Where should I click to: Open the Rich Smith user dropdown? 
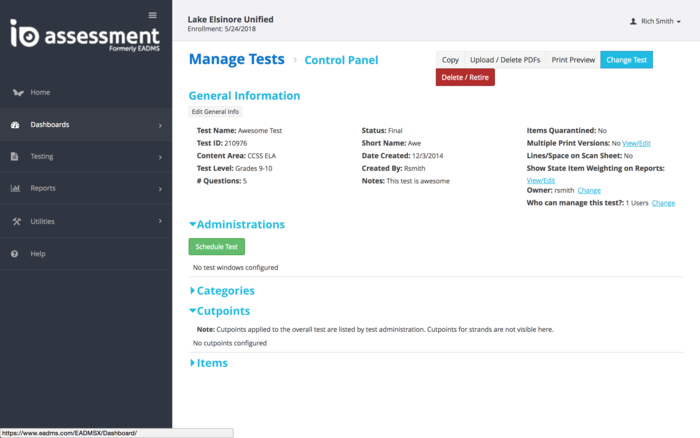click(659, 21)
